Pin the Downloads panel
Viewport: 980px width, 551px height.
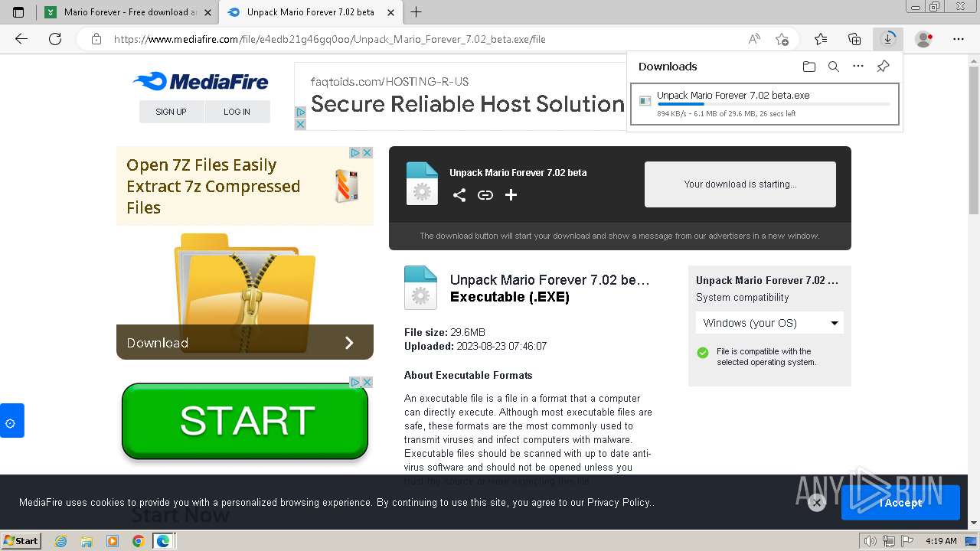[x=883, y=67]
